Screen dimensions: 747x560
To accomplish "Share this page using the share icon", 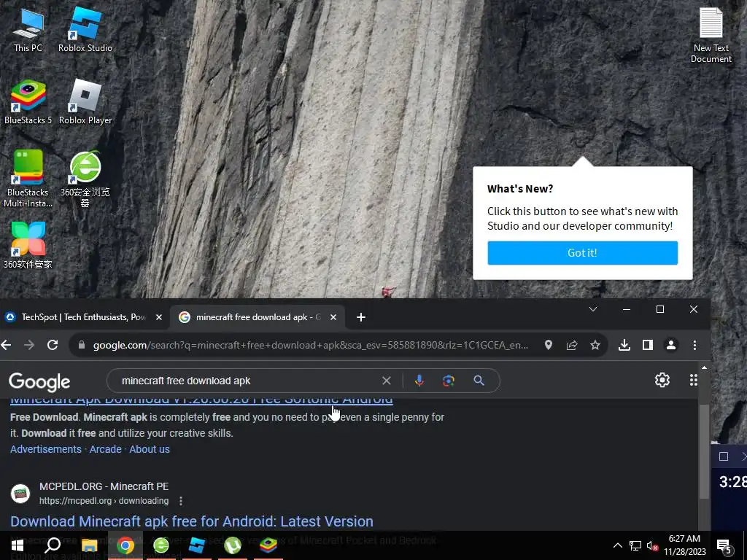I will click(572, 345).
